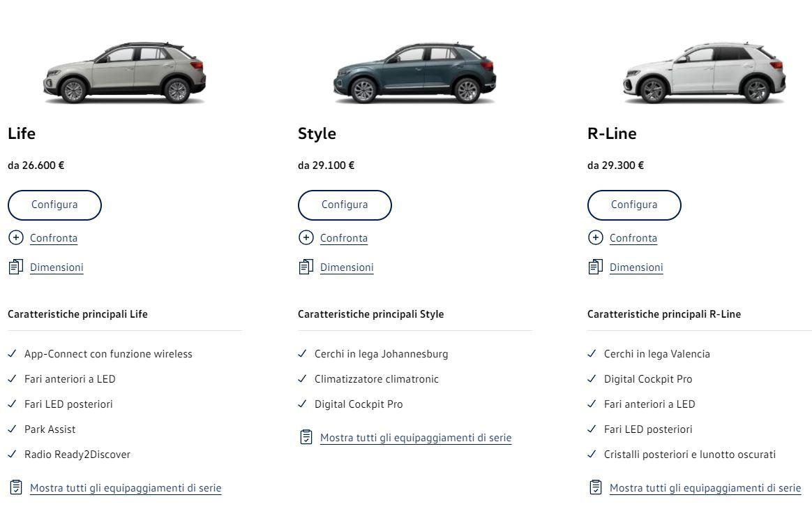Click the plus icon beside Life Confronta
This screenshot has width=812, height=509.
(15, 237)
